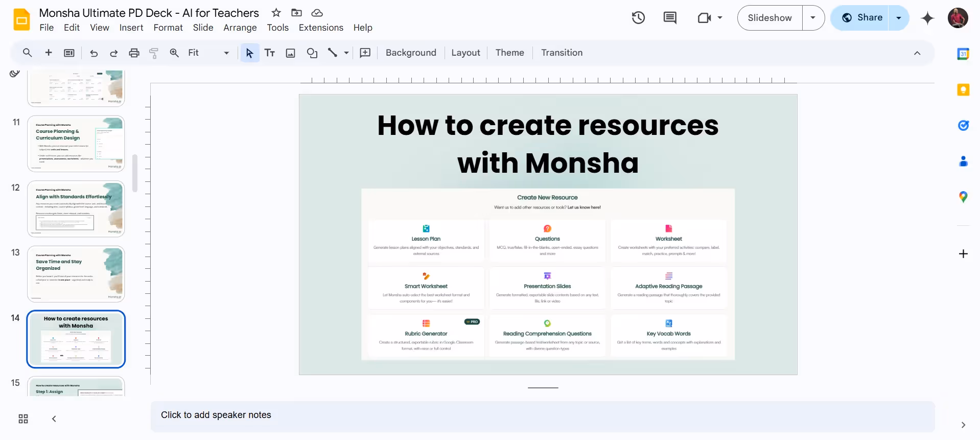The image size is (980, 440).
Task: Open the Theme panel
Action: click(x=509, y=53)
